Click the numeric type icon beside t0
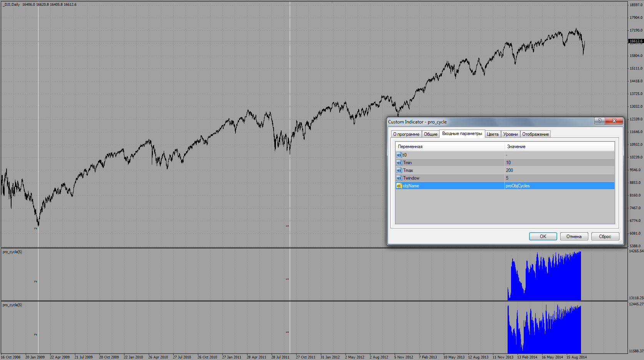The width and height of the screenshot is (644, 360). [x=399, y=155]
